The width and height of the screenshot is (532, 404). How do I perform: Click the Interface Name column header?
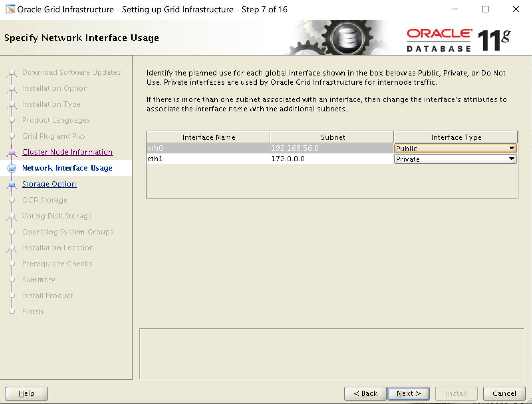(x=208, y=137)
